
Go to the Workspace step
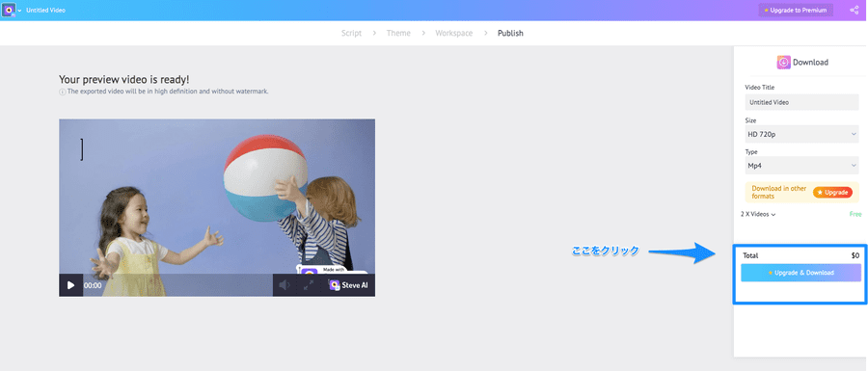tap(454, 33)
